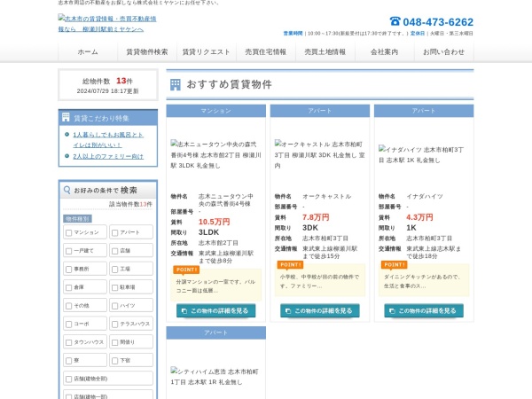View details of the イナダハイツ 4.3万円 property
Image resolution: width=532 pixels, height=399 pixels.
(424, 311)
